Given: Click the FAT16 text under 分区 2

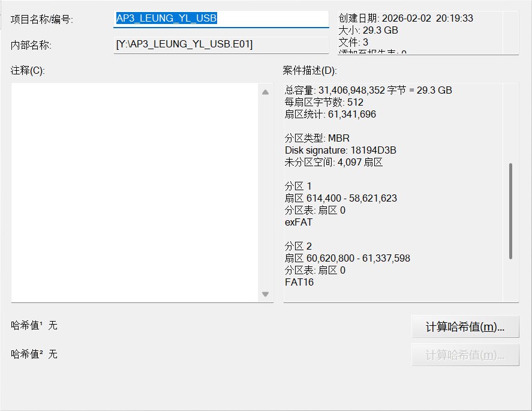Looking at the screenshot, I should point(299,282).
